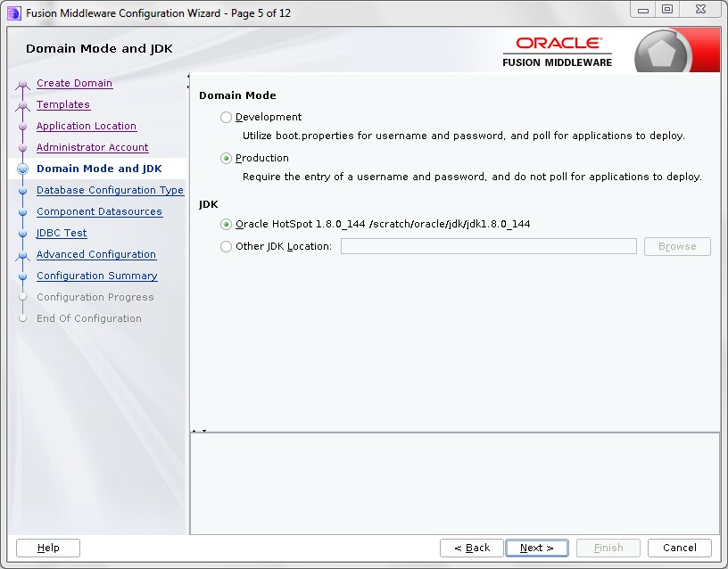
Task: Click the Templates step marker icon
Action: click(x=23, y=106)
